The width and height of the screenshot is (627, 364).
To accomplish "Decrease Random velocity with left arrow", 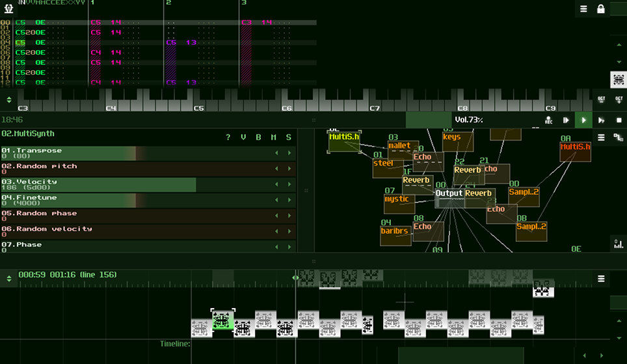I will [x=276, y=231].
